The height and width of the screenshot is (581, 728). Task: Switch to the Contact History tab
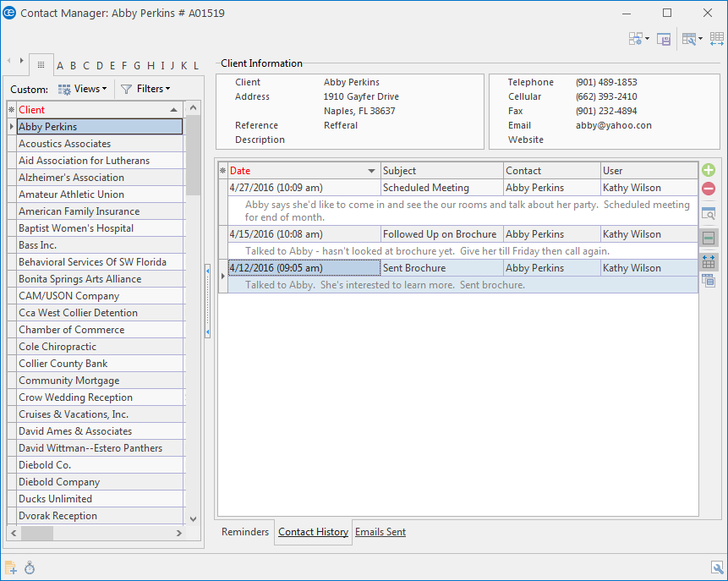click(x=314, y=532)
